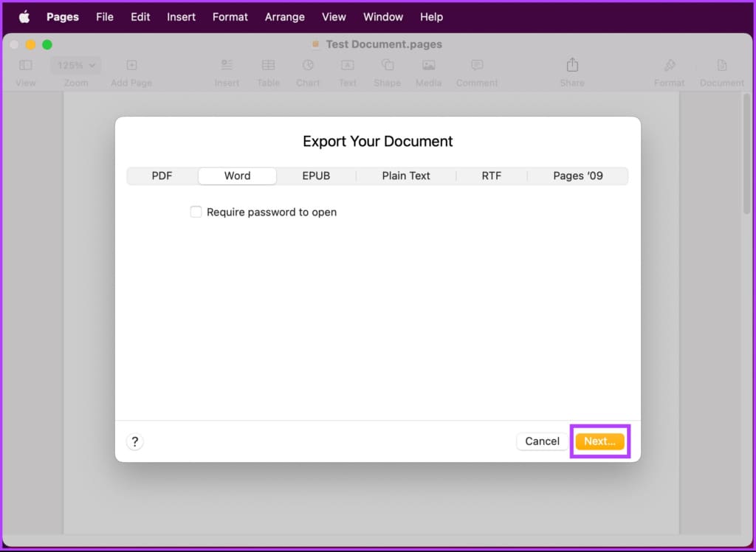The image size is (756, 552).
Task: Open the Apple menu icon
Action: point(24,18)
